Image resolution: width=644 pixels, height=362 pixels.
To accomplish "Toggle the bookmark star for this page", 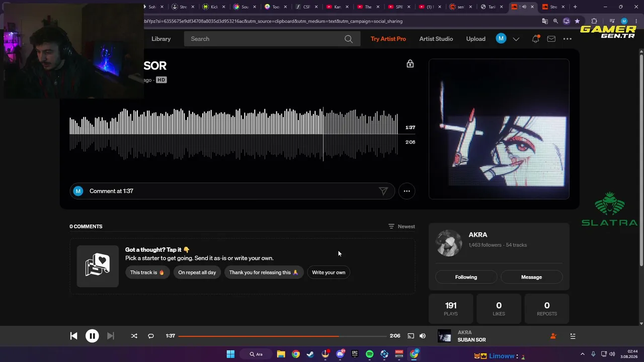I will pos(577,21).
